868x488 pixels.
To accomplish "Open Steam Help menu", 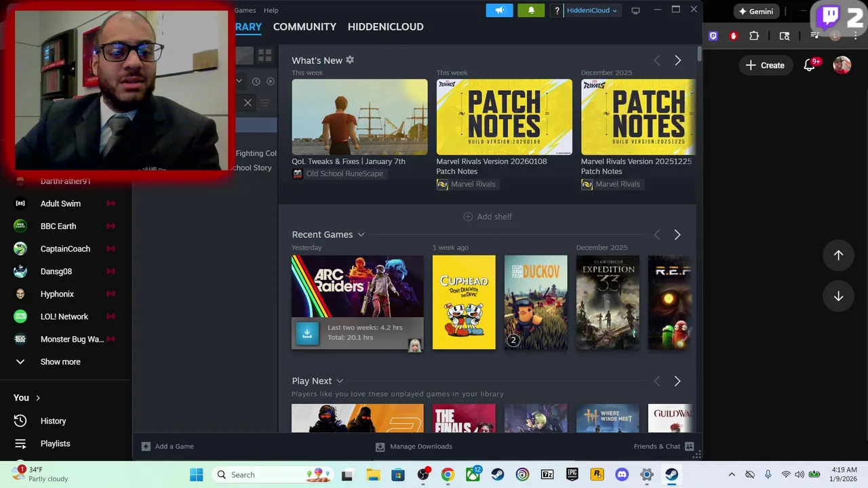I will click(x=271, y=10).
